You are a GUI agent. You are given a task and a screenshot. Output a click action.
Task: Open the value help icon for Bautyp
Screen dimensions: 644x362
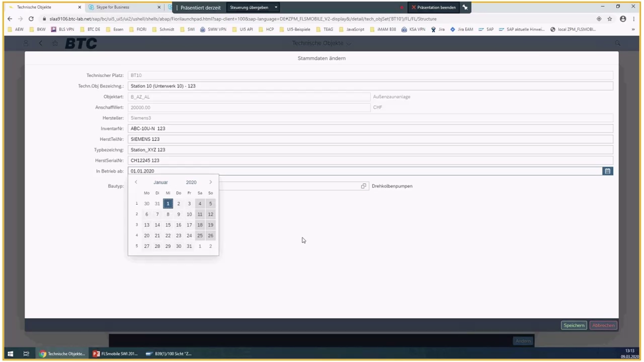[x=363, y=186]
